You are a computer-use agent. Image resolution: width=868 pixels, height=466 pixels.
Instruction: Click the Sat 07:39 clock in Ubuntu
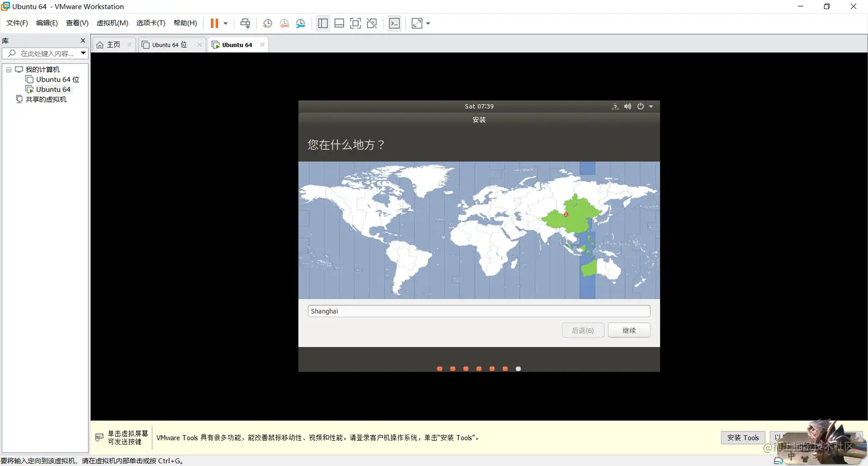coord(479,106)
